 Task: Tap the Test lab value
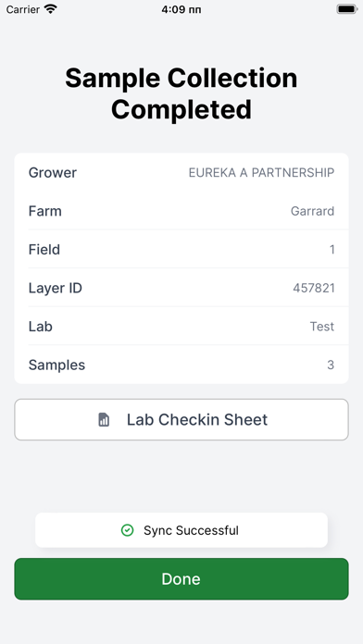322,327
